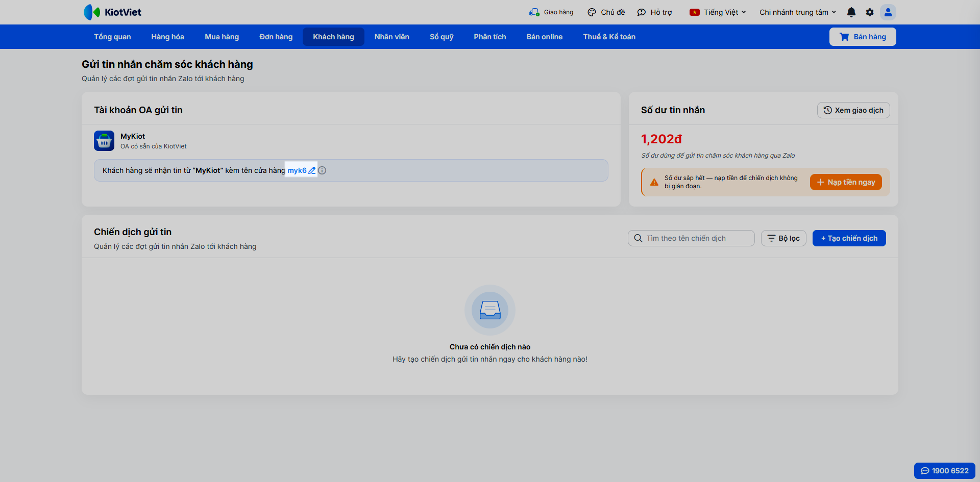Click the user account avatar icon
This screenshot has width=980, height=482.
coord(888,12)
